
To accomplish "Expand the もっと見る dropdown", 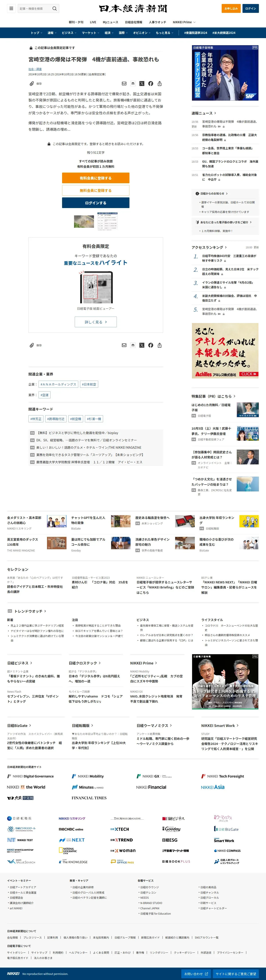I will (x=164, y=33).
